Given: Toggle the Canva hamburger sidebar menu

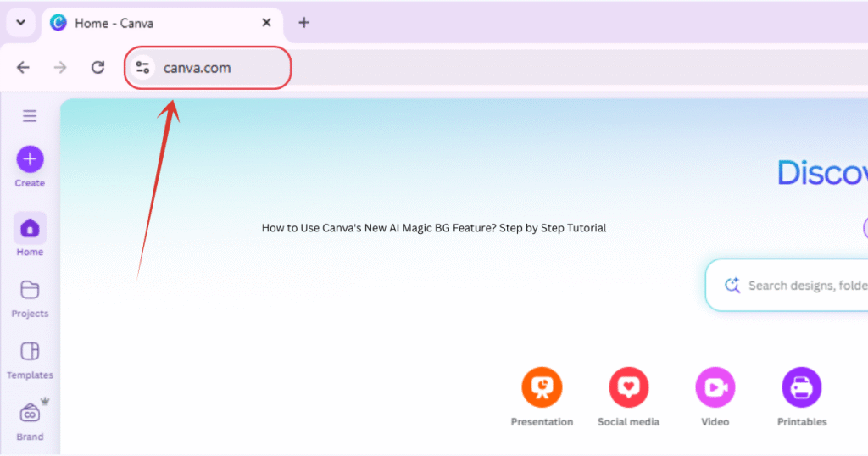Looking at the screenshot, I should 30,116.
